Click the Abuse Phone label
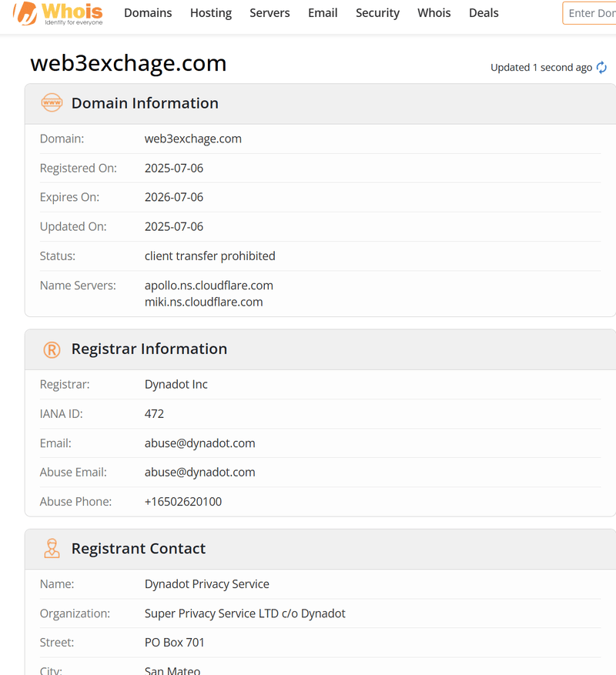 pyautogui.click(x=75, y=502)
